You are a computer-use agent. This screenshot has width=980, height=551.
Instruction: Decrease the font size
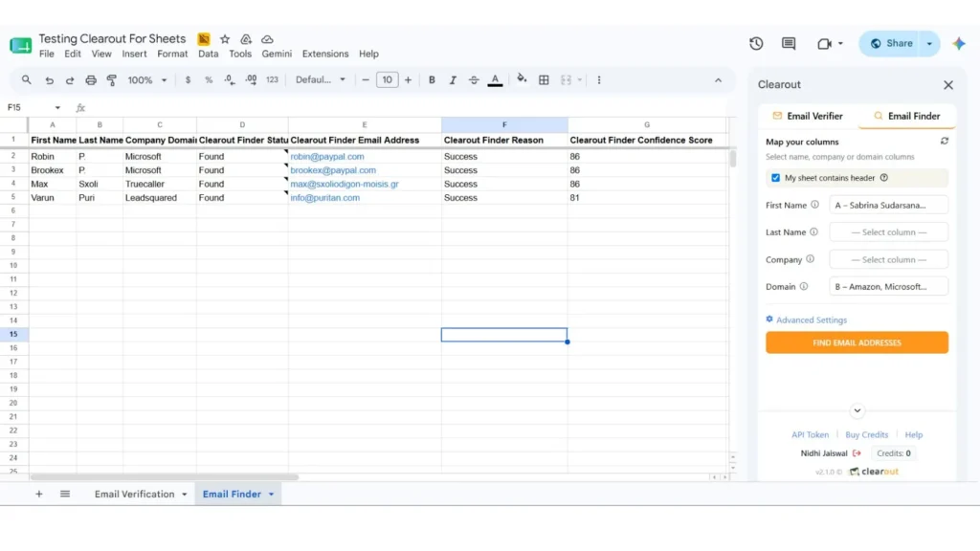[366, 80]
